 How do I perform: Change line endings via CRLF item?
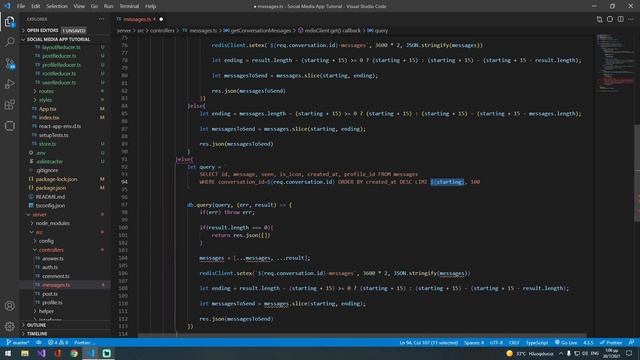click(514, 342)
